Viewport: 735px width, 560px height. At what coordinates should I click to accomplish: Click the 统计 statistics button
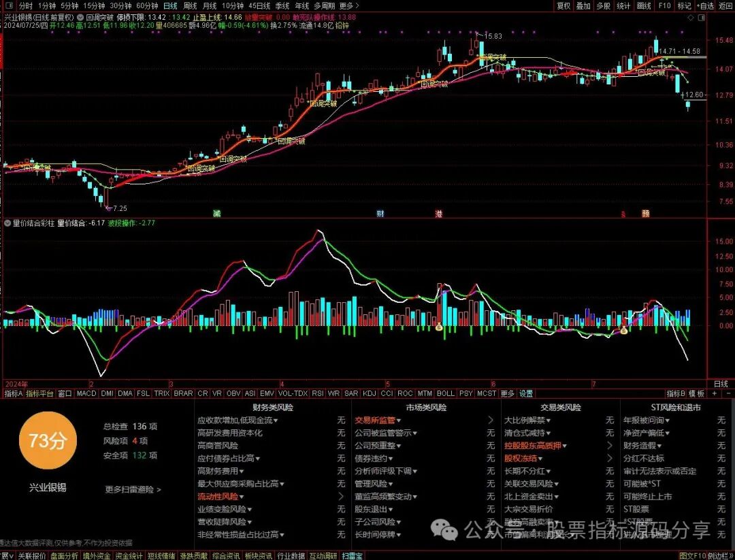(x=624, y=5)
